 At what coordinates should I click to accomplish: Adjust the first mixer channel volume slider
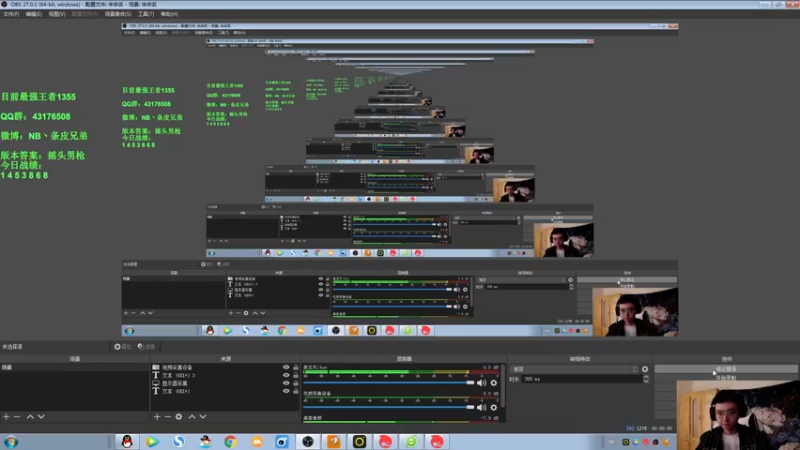(x=389, y=383)
